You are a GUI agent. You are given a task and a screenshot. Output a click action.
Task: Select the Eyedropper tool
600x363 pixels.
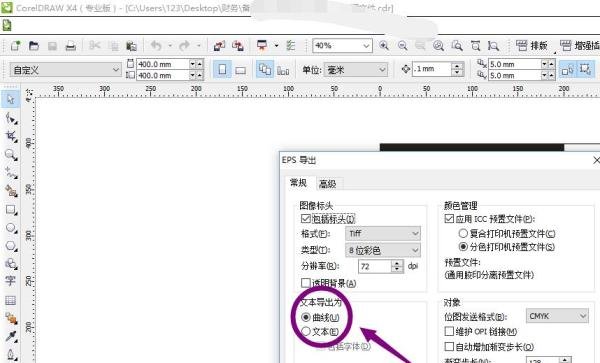click(x=11, y=337)
